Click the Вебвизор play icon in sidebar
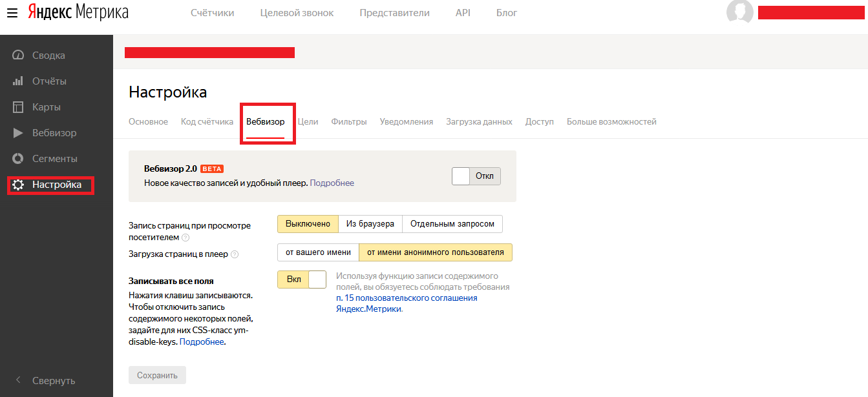868x397 pixels. 19,133
